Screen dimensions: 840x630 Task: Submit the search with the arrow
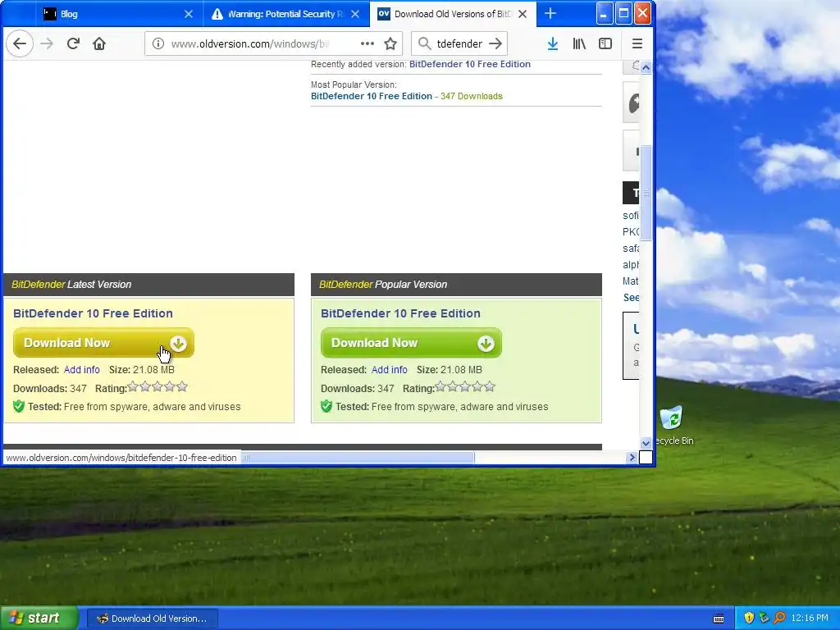tap(495, 44)
